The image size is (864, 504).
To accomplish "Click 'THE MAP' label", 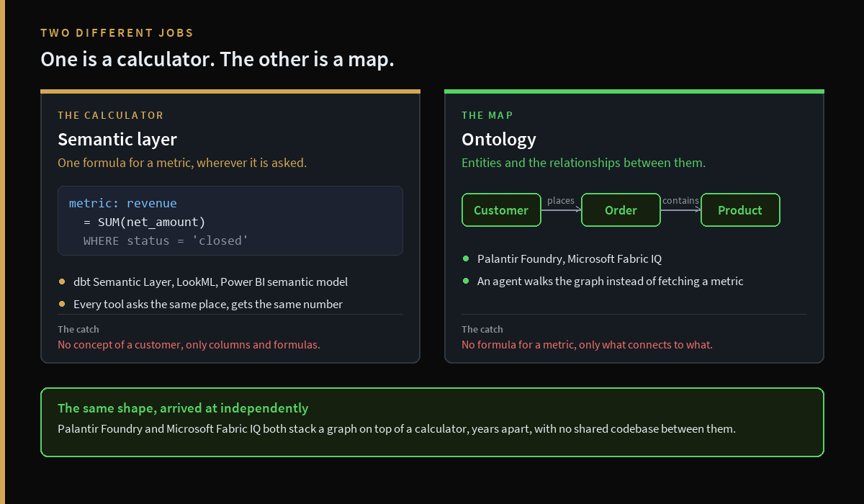I will [487, 115].
